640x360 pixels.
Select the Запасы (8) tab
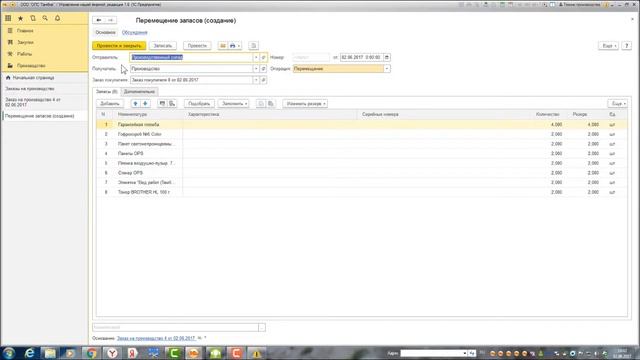(x=107, y=91)
